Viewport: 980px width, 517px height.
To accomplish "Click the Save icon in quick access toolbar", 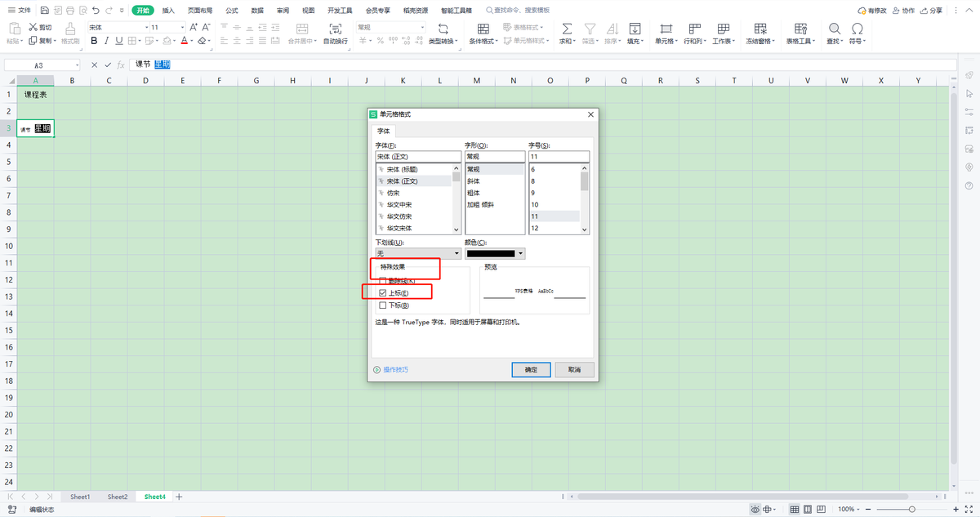I will click(44, 11).
